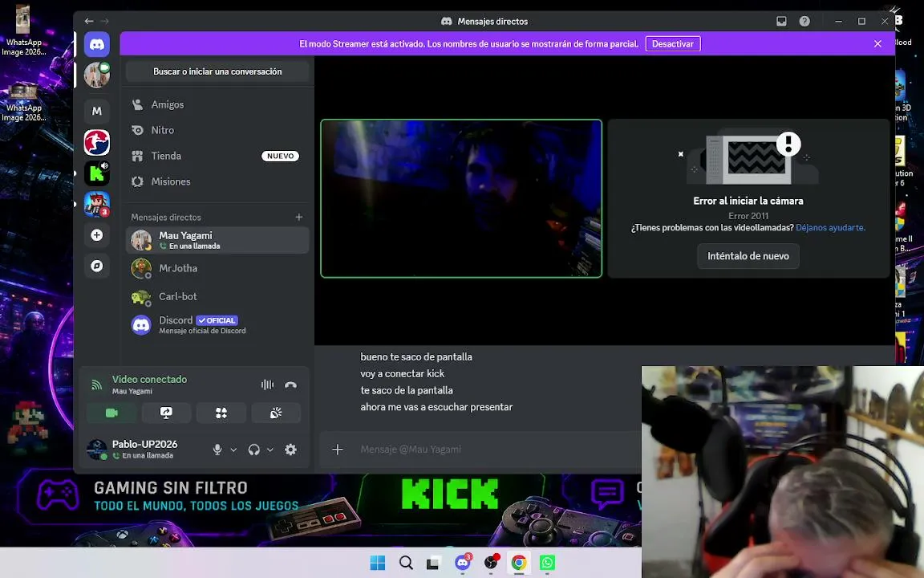Expand microphone input options arrow

pyautogui.click(x=233, y=450)
